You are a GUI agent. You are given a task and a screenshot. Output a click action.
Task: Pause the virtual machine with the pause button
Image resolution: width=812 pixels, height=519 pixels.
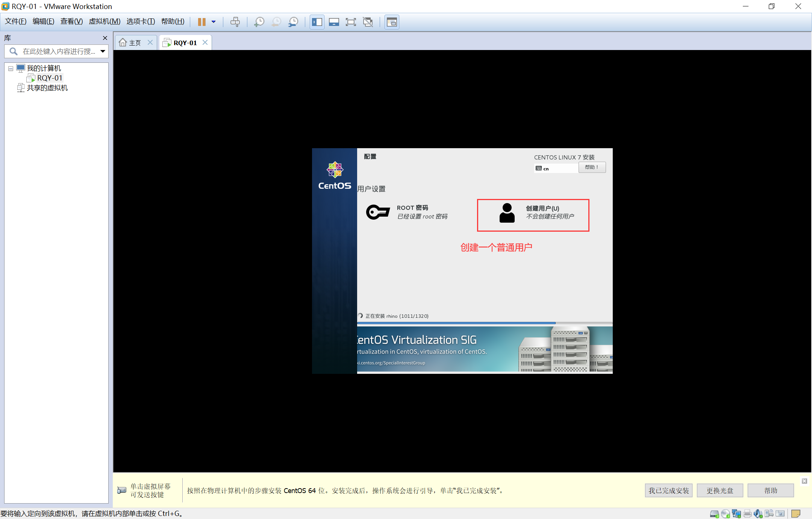click(x=202, y=22)
